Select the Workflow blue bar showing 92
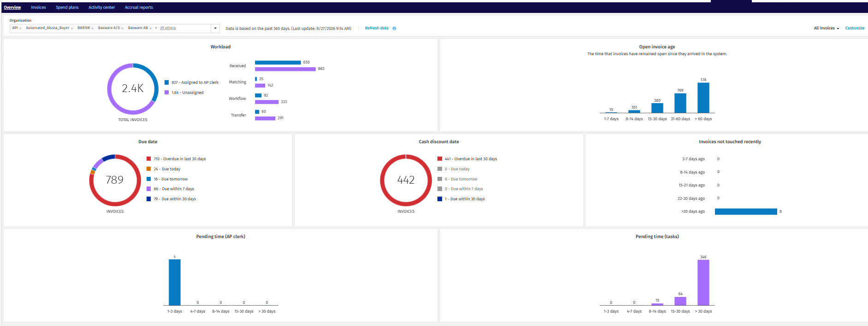The image size is (868, 326). [258, 95]
